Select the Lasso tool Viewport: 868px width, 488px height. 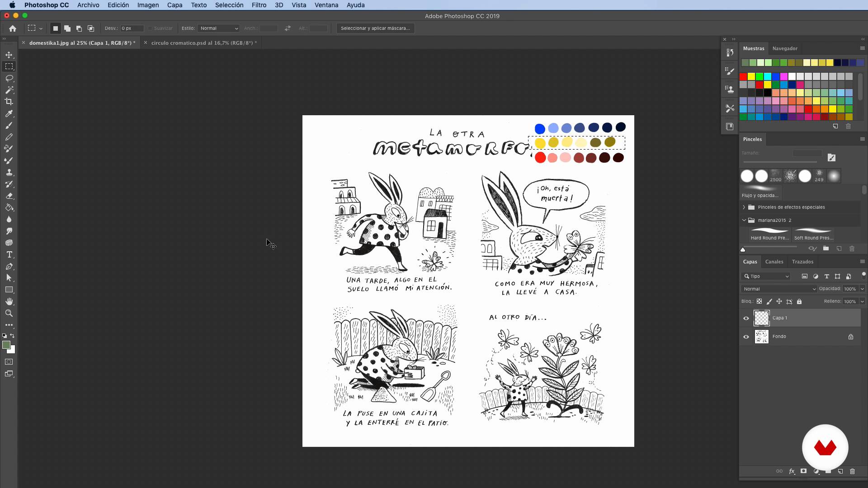9,78
